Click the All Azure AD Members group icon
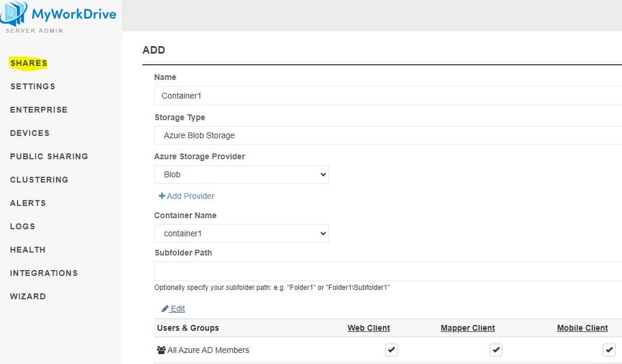This screenshot has height=364, width=622. click(x=161, y=350)
